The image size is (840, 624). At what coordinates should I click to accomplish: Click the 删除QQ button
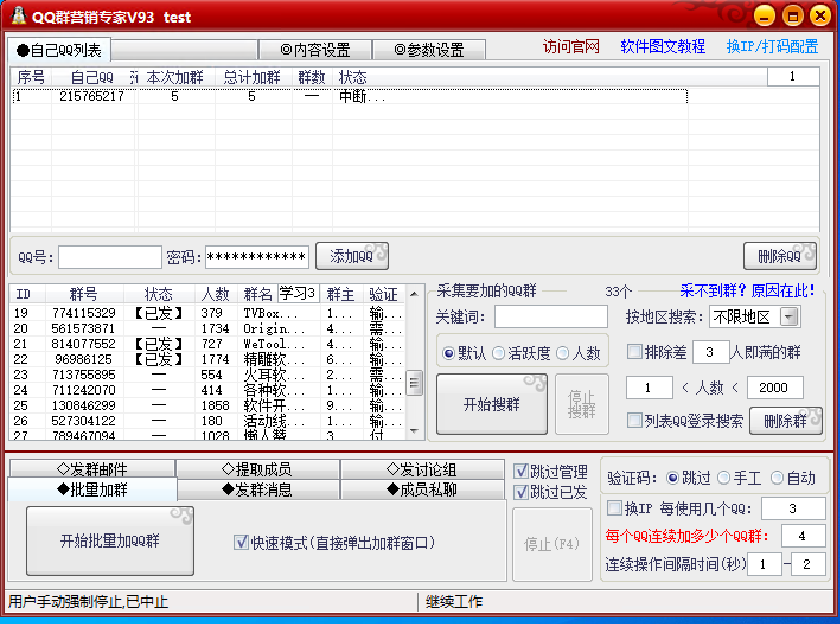(780, 256)
